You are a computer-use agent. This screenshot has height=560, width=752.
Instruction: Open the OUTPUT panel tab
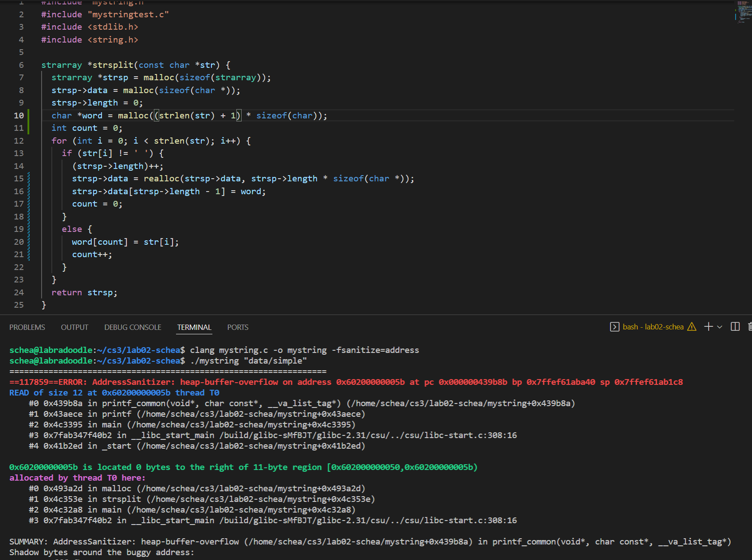pos(74,327)
